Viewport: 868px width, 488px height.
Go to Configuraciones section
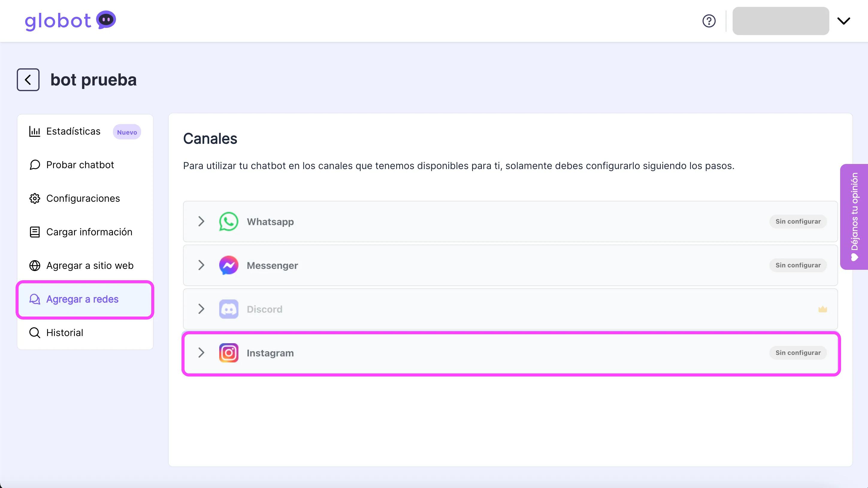[83, 198]
